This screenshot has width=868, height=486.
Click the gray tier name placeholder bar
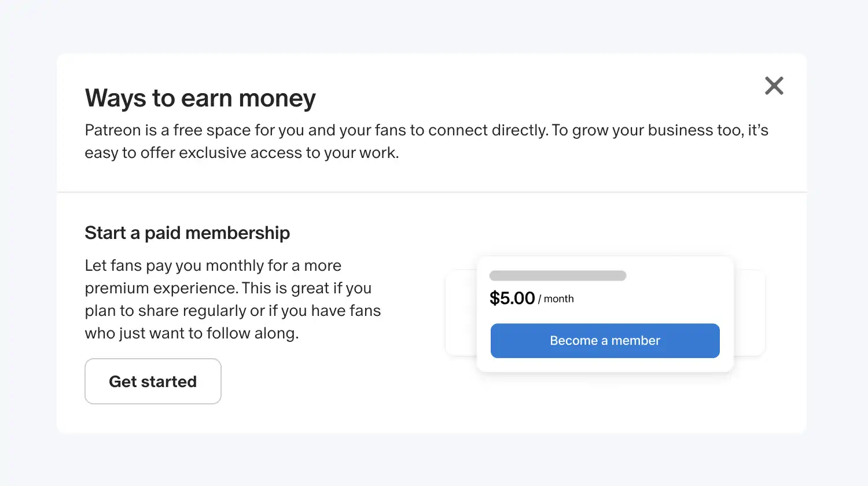(557, 275)
